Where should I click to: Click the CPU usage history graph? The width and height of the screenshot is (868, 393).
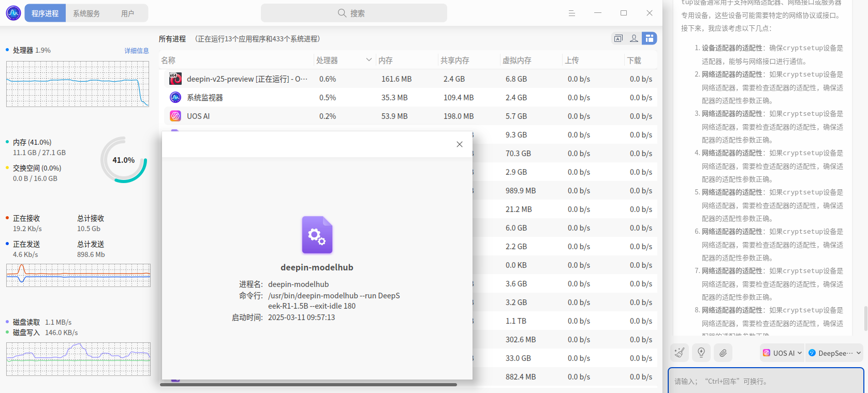click(x=78, y=84)
